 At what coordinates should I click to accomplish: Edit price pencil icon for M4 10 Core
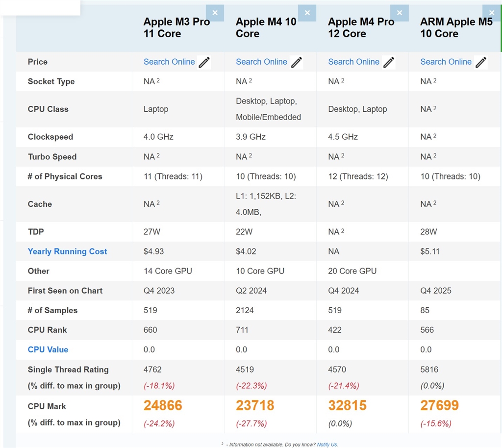(x=297, y=62)
